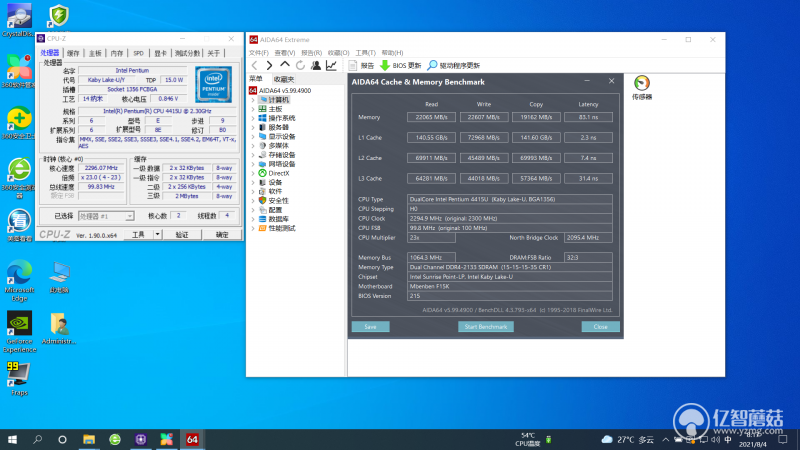Open 360软件管家 desktop icon
This screenshot has height=450, width=800.
pyautogui.click(x=18, y=71)
